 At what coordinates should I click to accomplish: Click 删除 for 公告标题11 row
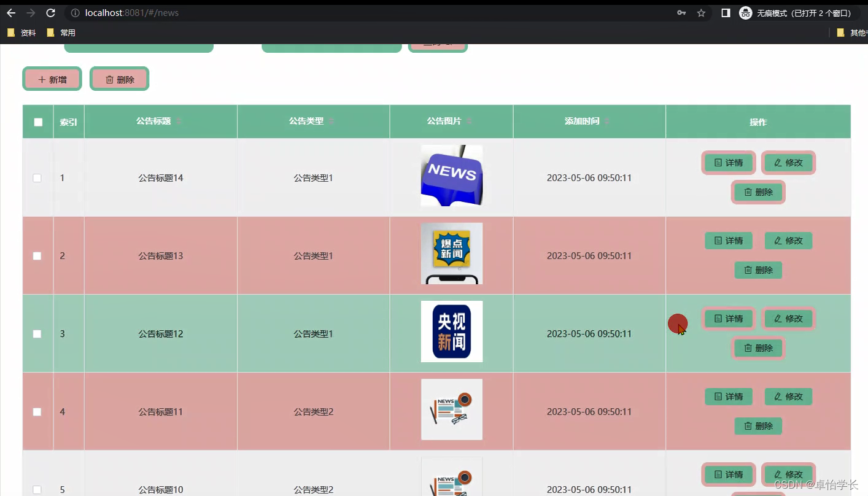tap(759, 426)
